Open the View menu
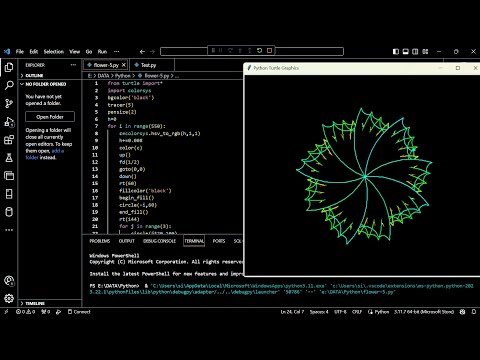Image resolution: width=480 pixels, height=360 pixels. [74, 52]
